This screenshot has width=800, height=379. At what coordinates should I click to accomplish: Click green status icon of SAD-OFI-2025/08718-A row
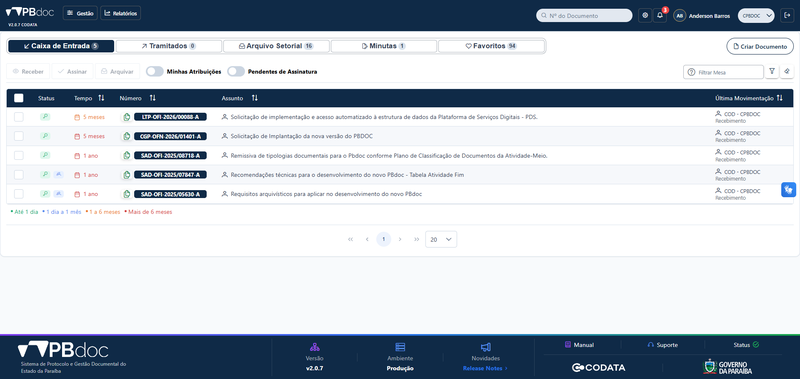[x=45, y=155]
